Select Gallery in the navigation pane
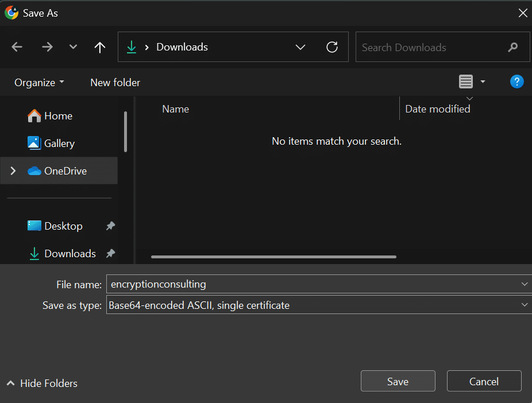This screenshot has width=532, height=403. 59,144
